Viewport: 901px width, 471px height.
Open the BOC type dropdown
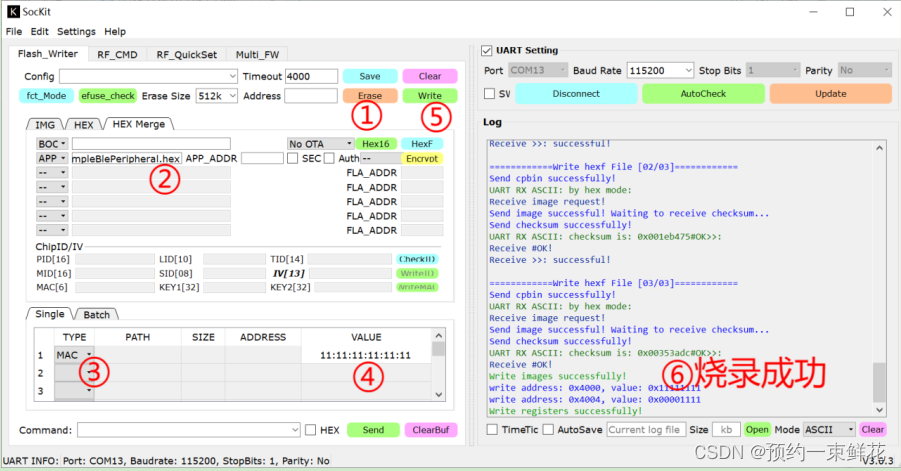pyautogui.click(x=52, y=144)
